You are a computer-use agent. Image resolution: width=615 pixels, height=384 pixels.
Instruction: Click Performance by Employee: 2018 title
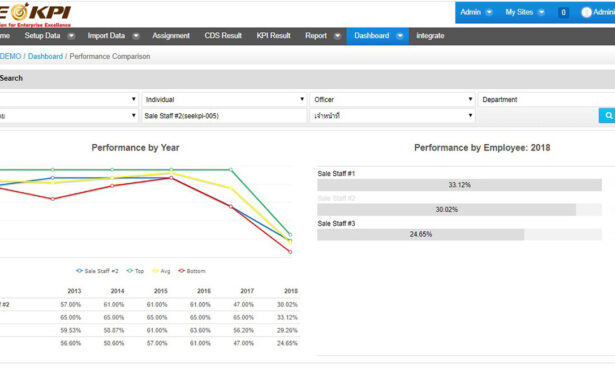coord(482,148)
